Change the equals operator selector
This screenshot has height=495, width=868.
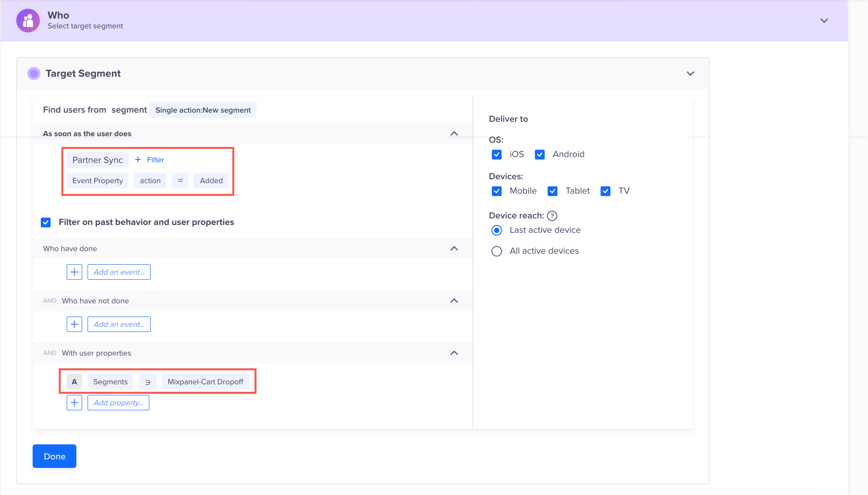pyautogui.click(x=180, y=181)
